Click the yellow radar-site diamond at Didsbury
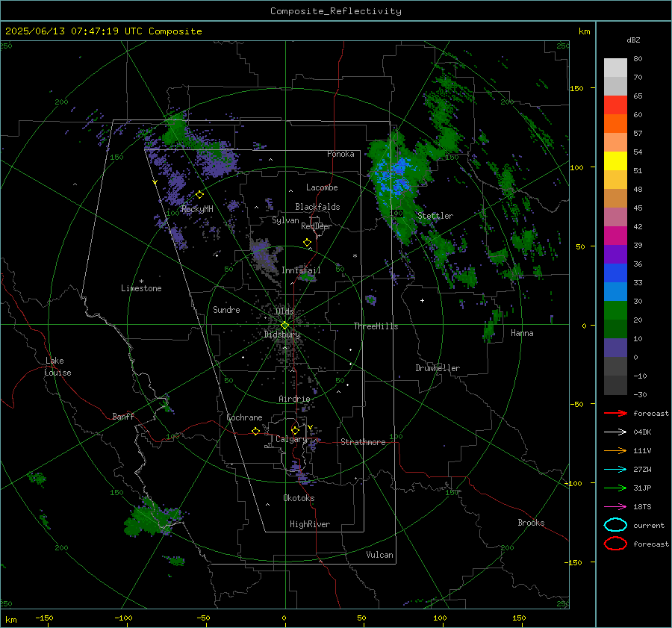 (x=284, y=326)
